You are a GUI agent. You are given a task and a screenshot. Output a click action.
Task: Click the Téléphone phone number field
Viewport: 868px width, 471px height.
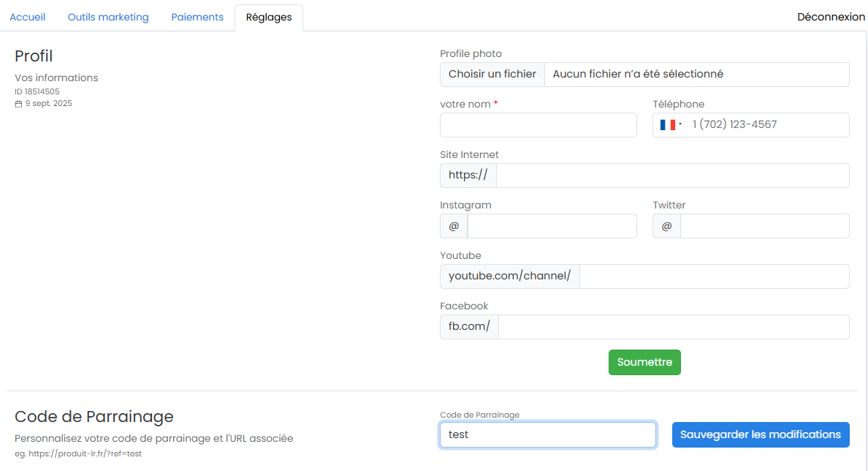[x=767, y=124]
